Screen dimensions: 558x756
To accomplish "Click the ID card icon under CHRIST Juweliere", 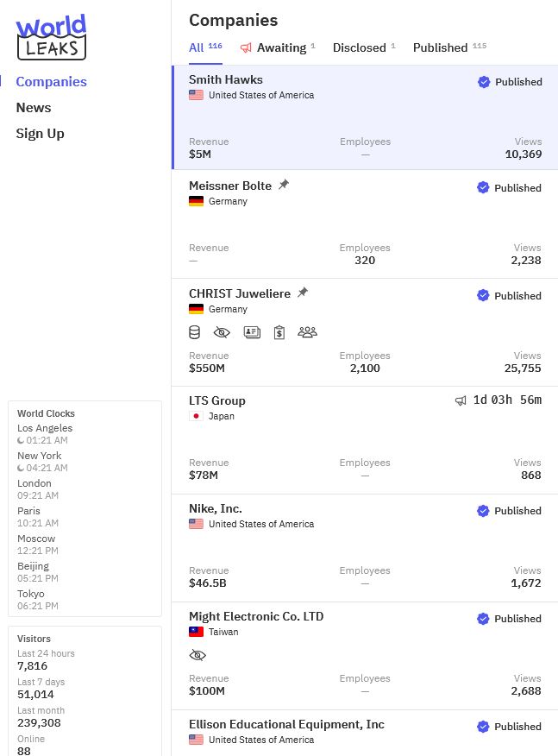I will coord(252,332).
